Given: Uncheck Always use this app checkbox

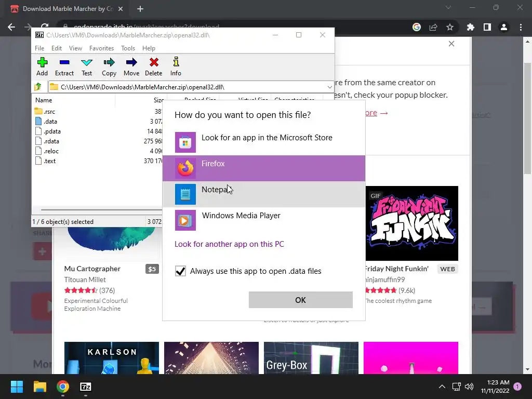Looking at the screenshot, I should (x=180, y=271).
